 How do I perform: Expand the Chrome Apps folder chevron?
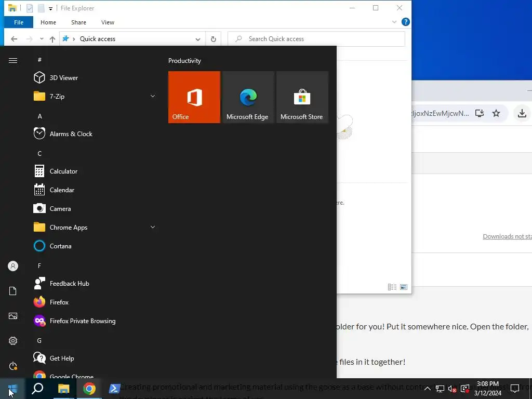coord(153,227)
